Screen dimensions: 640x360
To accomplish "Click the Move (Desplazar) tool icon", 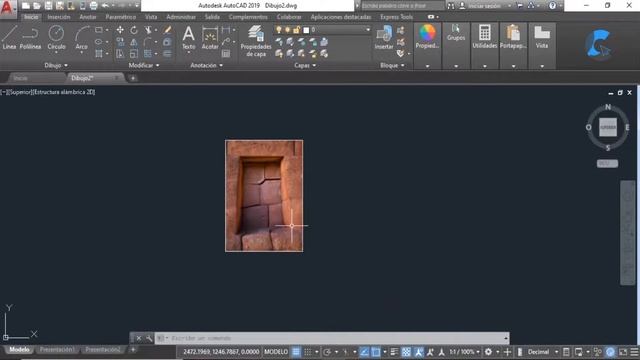I will click(120, 30).
